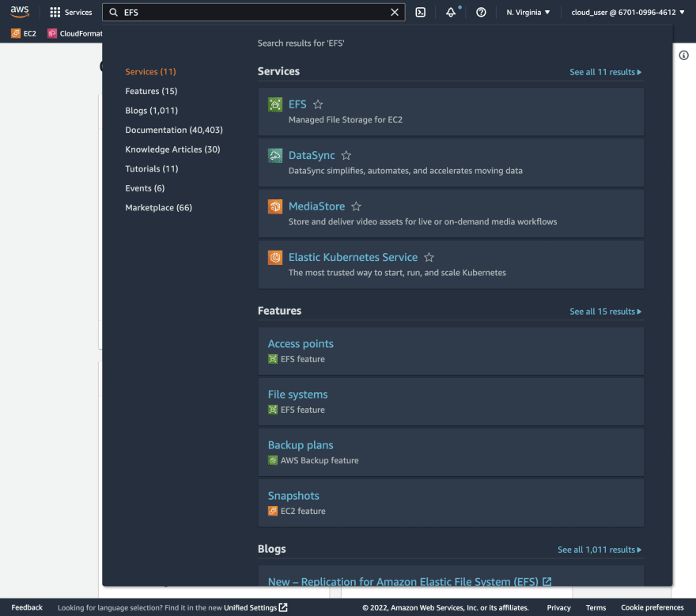Open See all 1,011 results for Blogs
This screenshot has width=696, height=616.
[x=600, y=550]
